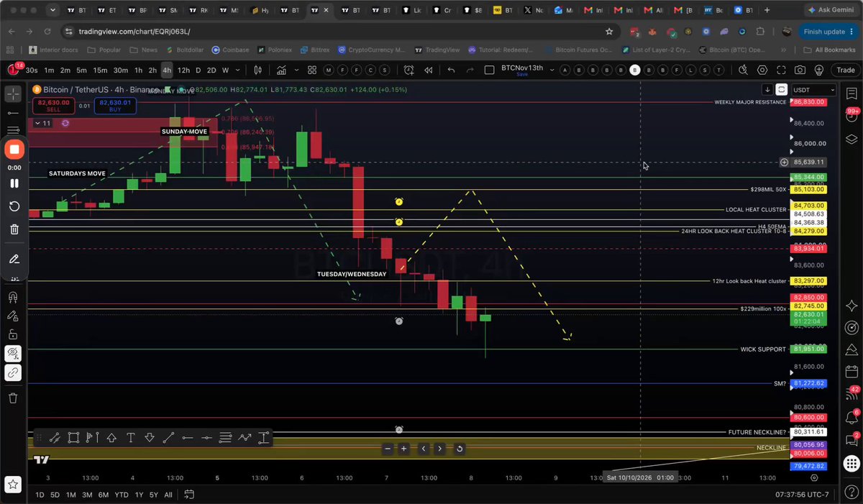Open the Go to date calendar icon

pos(190,495)
